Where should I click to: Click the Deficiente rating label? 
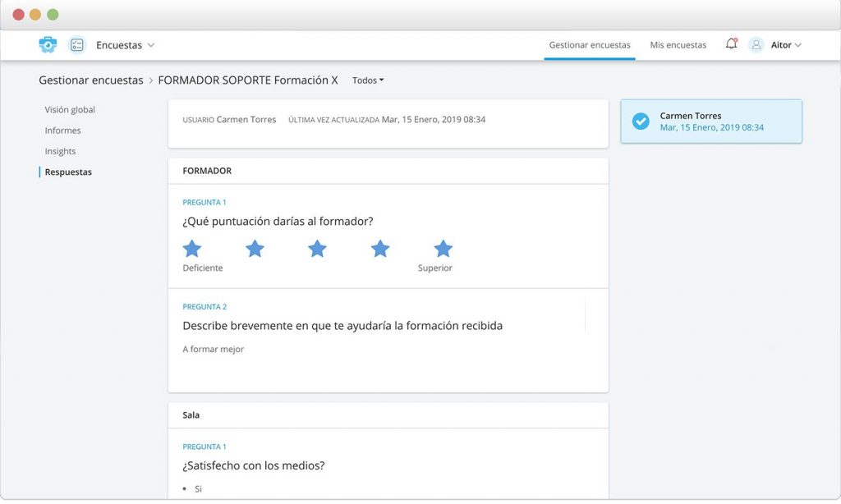click(202, 268)
